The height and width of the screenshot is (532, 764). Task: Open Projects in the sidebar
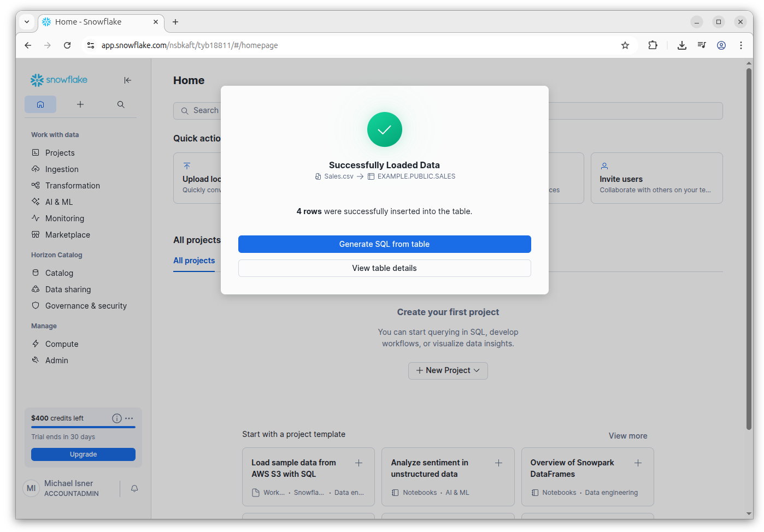(x=60, y=153)
